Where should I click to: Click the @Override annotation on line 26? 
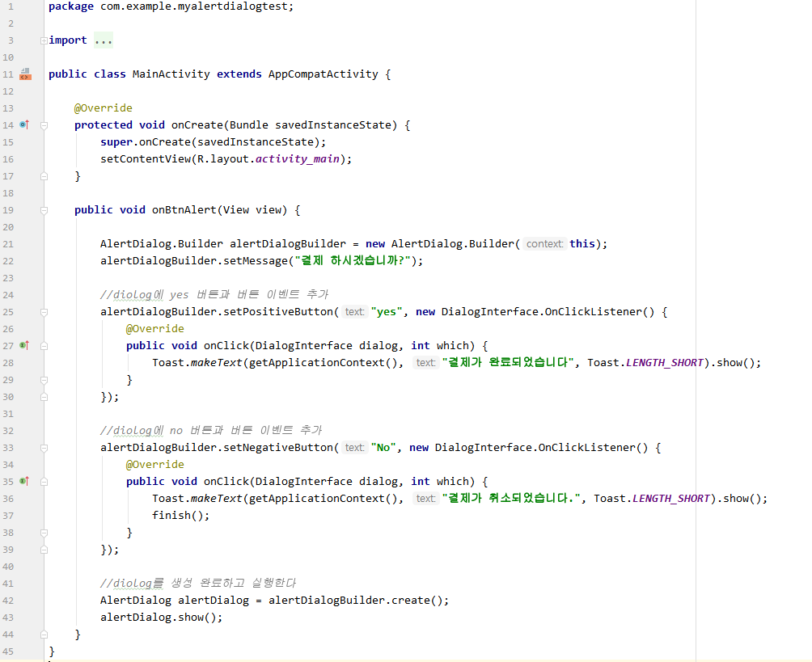coord(154,329)
